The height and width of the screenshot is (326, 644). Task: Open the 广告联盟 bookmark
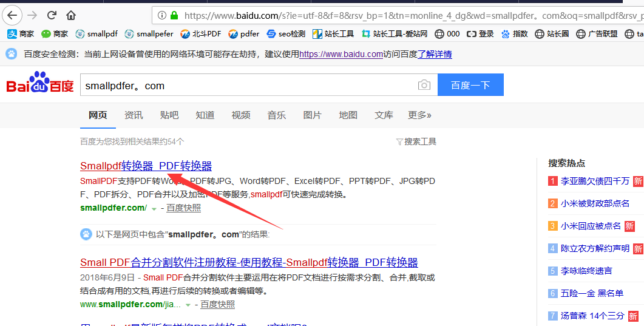coord(597,34)
